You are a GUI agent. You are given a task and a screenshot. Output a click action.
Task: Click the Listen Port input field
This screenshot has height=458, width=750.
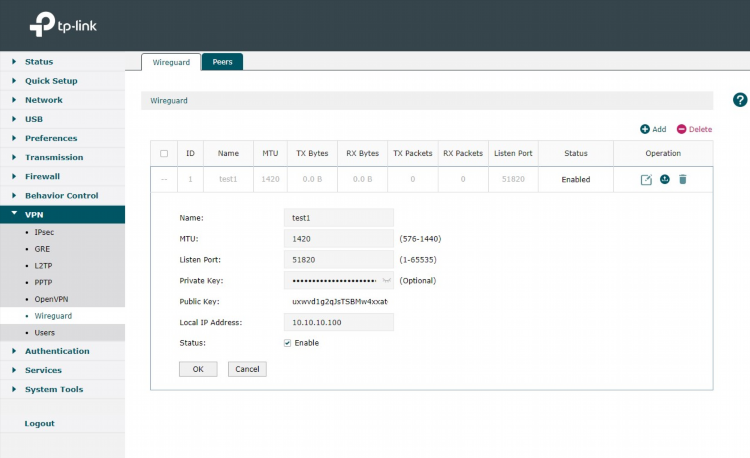339,260
